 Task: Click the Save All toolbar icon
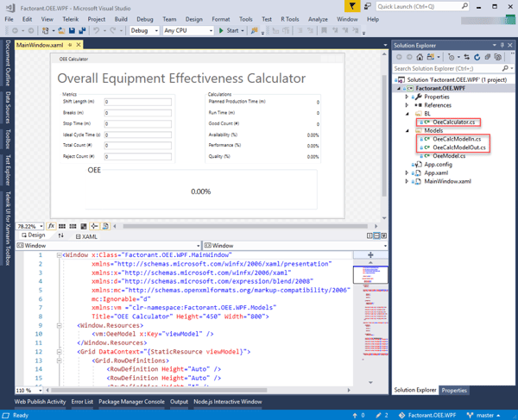coord(82,31)
